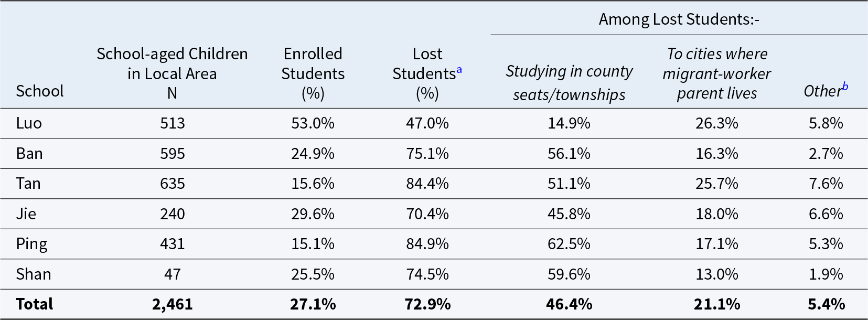
Task: Click the Studying in county seats header
Action: (x=569, y=83)
